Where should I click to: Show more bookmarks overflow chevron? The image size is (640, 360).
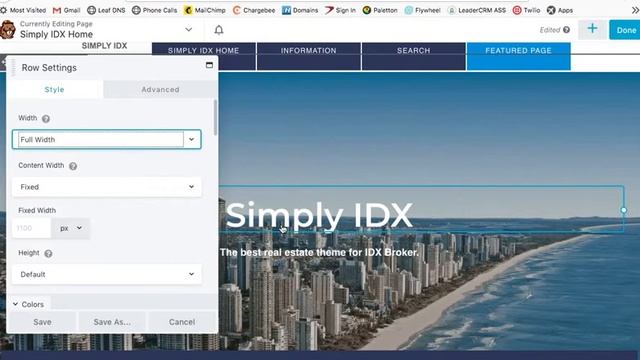(635, 10)
